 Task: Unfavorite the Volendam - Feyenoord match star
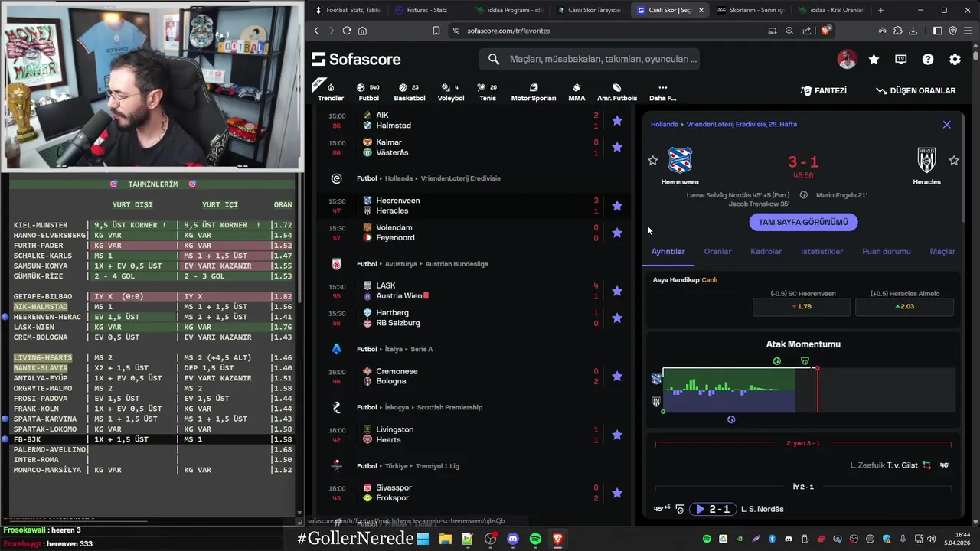(x=617, y=233)
